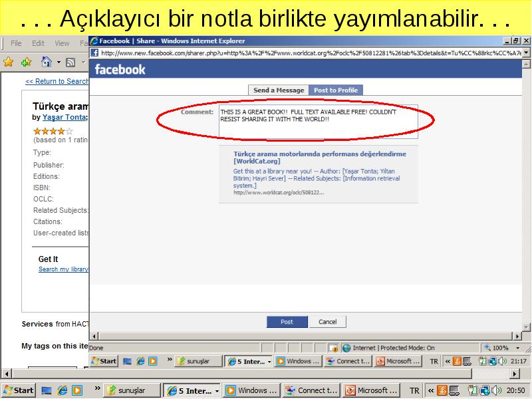
Task: Click the dialog scroll-up arrow
Action: [526, 64]
